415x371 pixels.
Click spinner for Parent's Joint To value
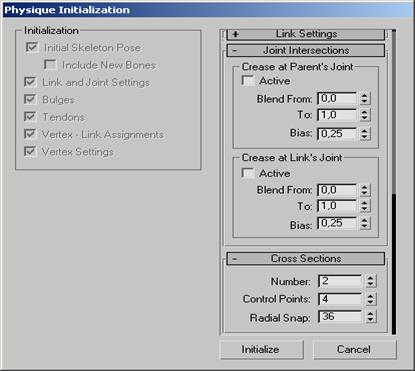pos(365,115)
